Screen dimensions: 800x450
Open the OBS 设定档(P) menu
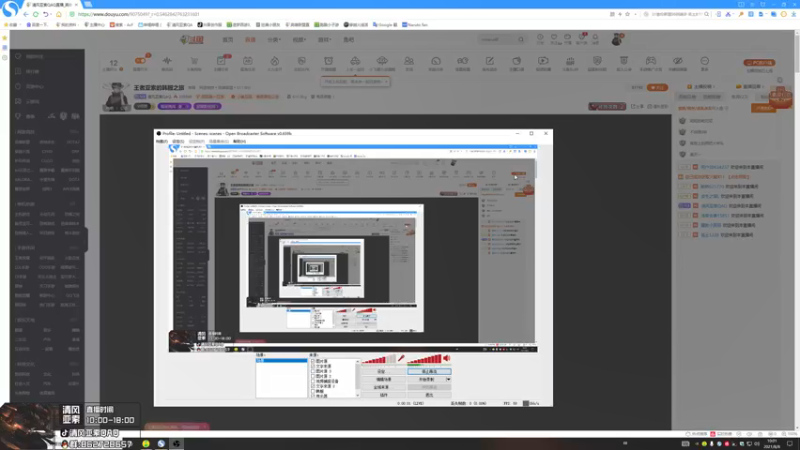pos(196,141)
